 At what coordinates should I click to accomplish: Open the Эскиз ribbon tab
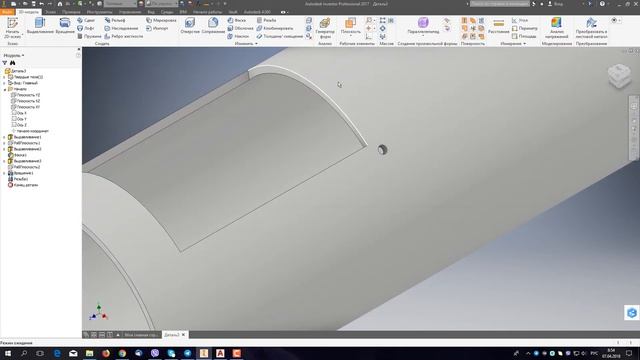click(50, 12)
